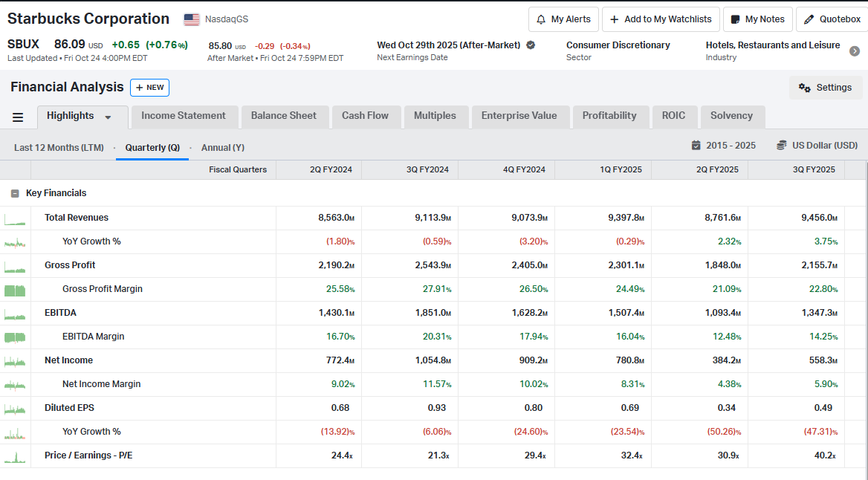Open the My Notes button
The width and height of the screenshot is (868, 480).
(x=758, y=19)
